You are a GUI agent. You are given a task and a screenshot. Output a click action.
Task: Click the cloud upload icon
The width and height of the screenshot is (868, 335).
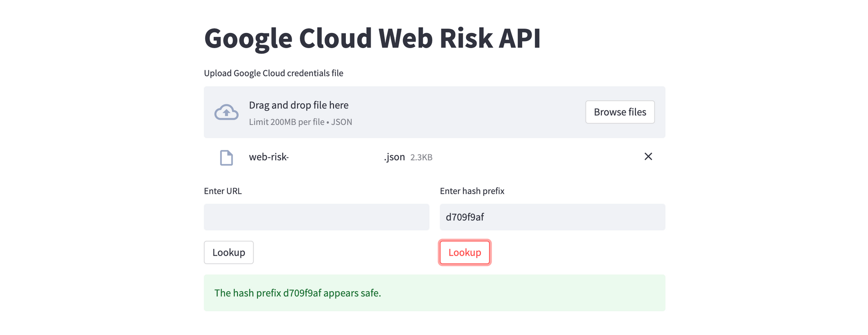pos(226,112)
